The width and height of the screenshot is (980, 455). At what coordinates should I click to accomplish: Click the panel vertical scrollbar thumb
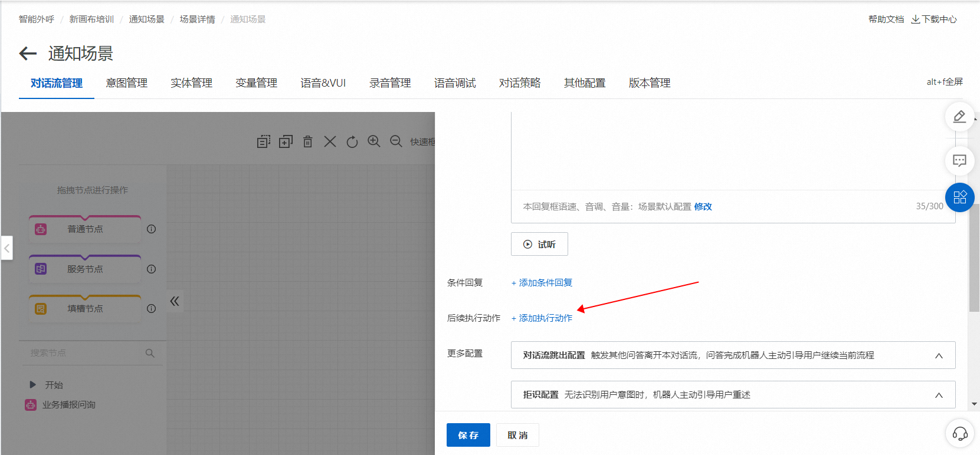coord(974,258)
